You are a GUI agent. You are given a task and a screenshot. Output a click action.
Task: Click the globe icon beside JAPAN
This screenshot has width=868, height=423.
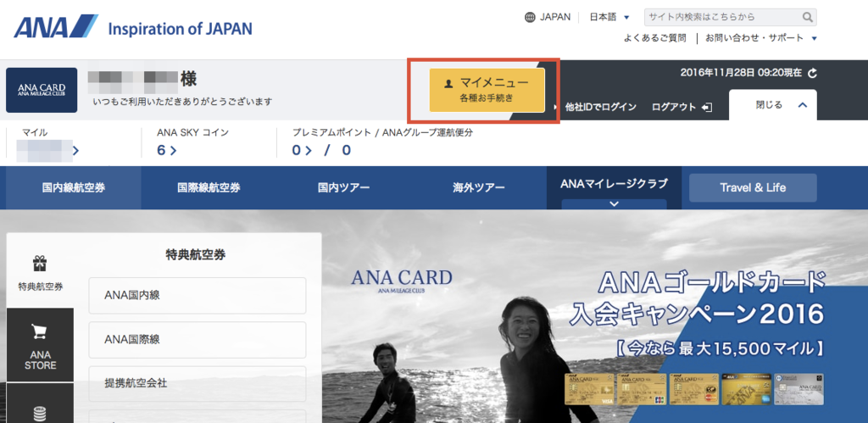coord(530,17)
